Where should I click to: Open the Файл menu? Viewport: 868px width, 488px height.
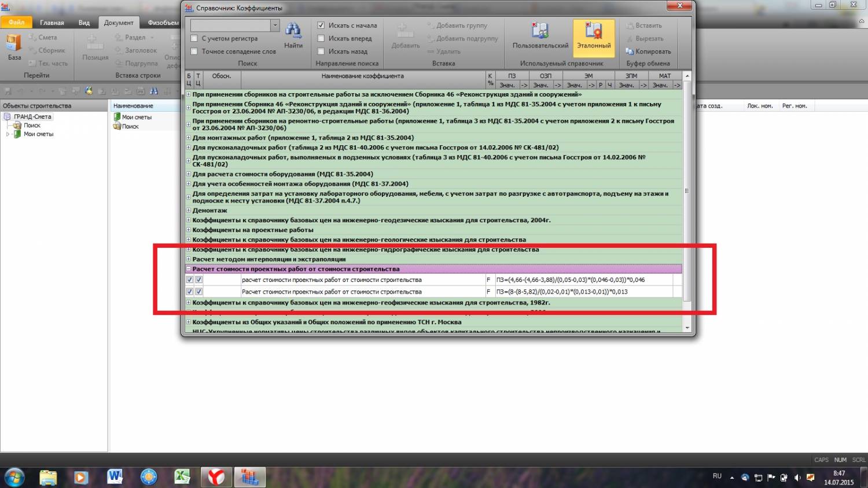tap(16, 23)
